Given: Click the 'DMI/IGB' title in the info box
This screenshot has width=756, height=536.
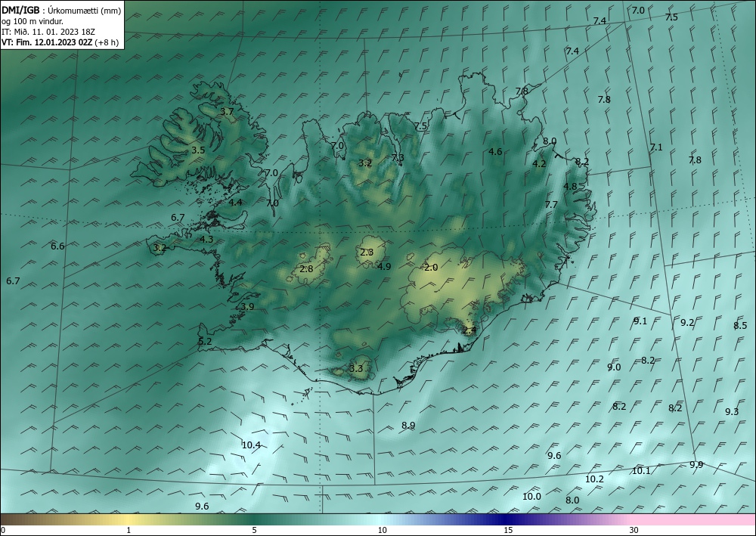Looking at the screenshot, I should (x=20, y=10).
